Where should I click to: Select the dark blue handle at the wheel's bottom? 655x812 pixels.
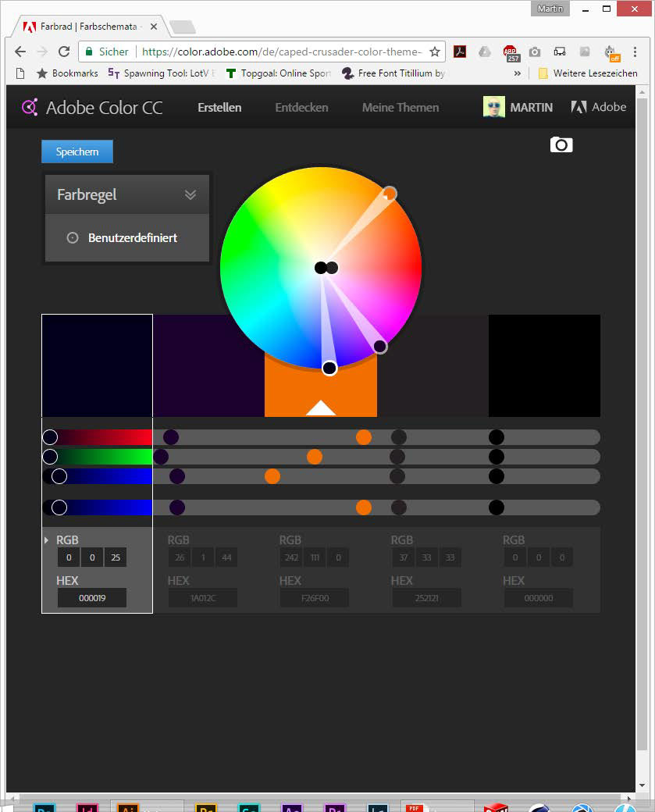(329, 369)
